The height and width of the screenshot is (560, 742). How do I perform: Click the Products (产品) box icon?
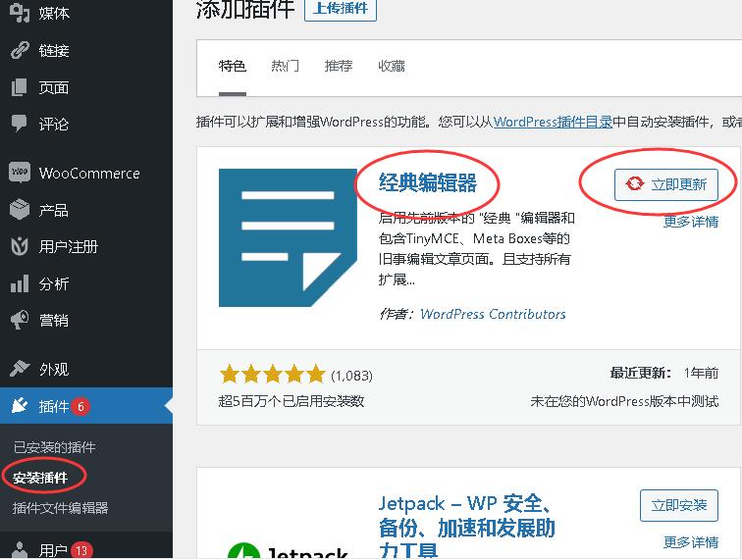[x=19, y=210]
